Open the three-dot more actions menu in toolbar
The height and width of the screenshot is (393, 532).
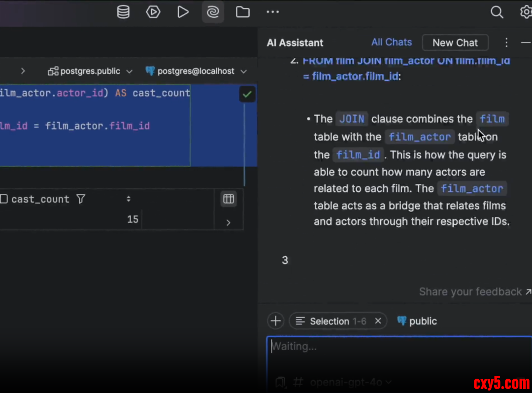click(x=272, y=12)
